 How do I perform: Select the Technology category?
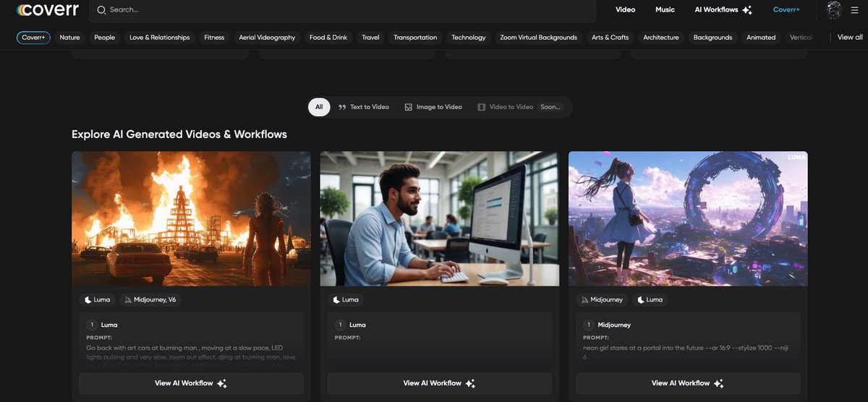(x=469, y=38)
